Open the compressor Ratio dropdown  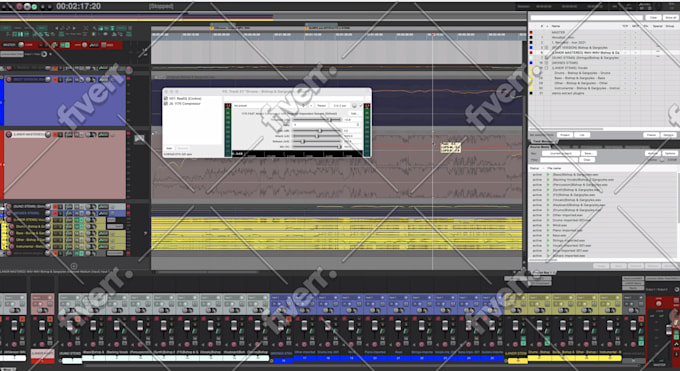pyautogui.click(x=326, y=125)
